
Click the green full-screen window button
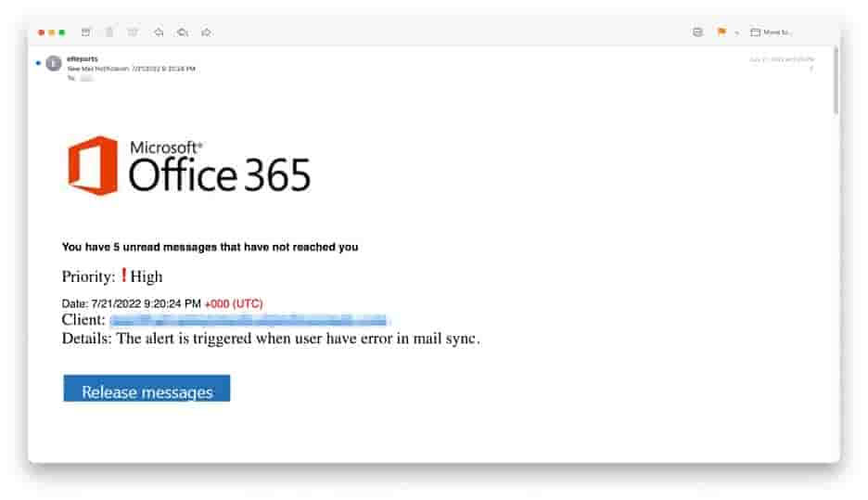[x=62, y=32]
